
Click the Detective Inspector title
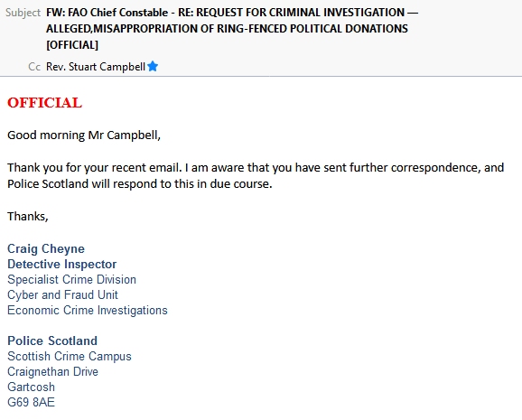coord(62,264)
